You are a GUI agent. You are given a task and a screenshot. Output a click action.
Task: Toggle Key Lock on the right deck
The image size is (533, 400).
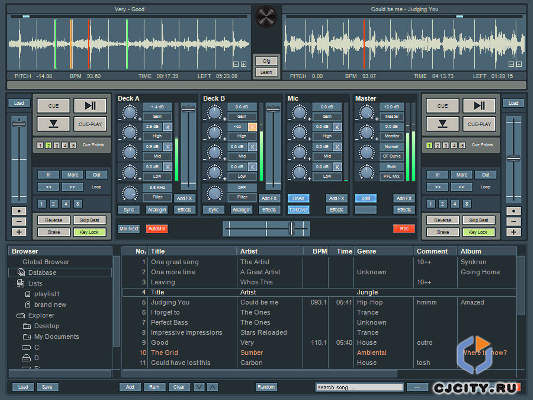479,232
